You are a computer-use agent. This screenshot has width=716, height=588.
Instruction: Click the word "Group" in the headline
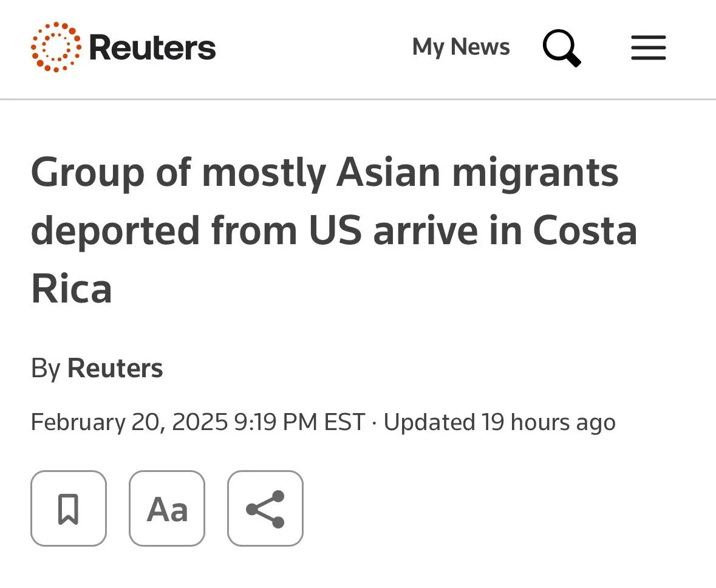click(x=87, y=174)
